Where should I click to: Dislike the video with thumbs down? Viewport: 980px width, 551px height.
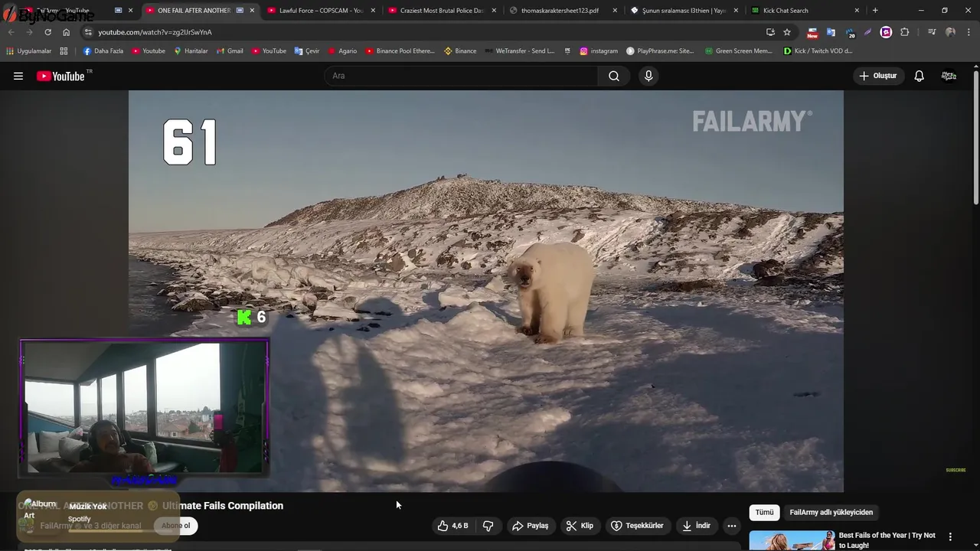[488, 526]
